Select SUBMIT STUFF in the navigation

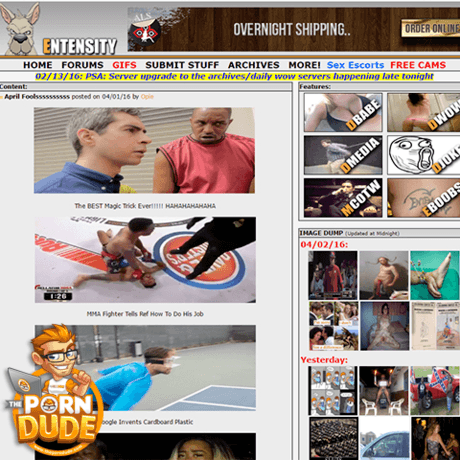click(x=182, y=65)
